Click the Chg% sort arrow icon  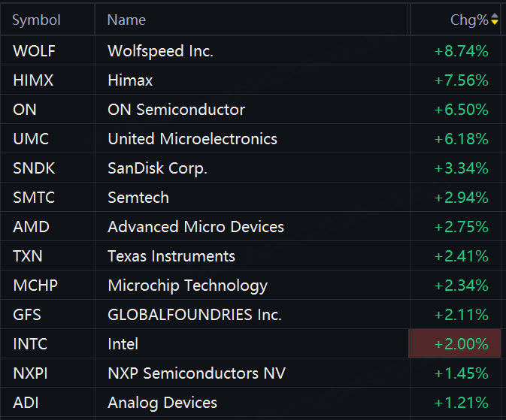click(495, 20)
